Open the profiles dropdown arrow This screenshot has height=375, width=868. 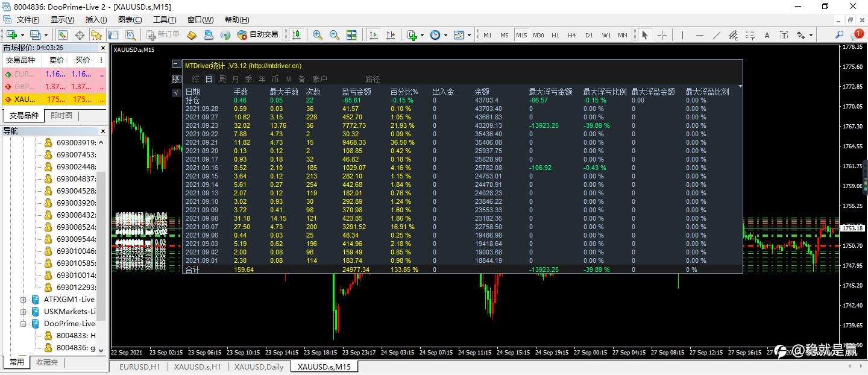click(x=45, y=35)
